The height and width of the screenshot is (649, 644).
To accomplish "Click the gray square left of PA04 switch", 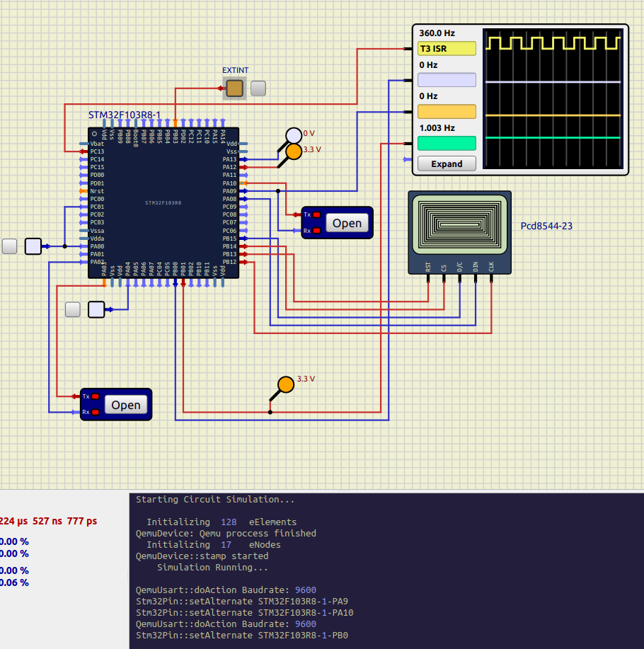I will pos(73,309).
